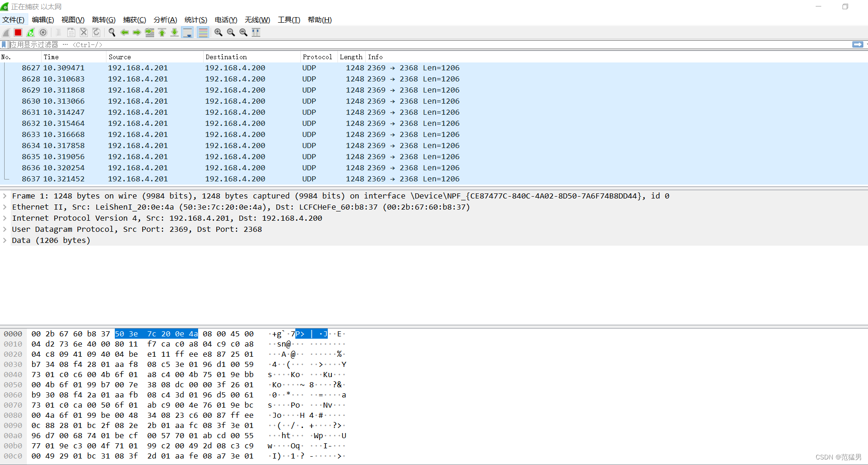This screenshot has width=868, height=465.
Task: Sort by the Destination column header
Action: pos(252,57)
